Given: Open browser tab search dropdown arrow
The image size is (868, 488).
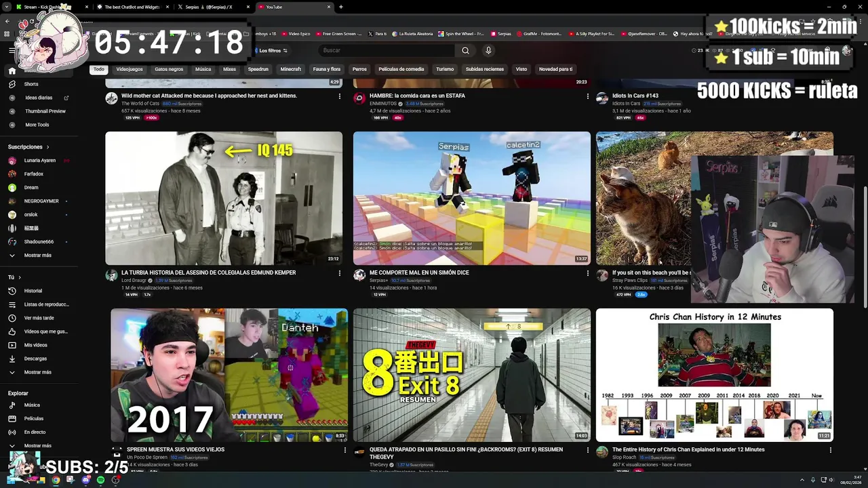Looking at the screenshot, I should click(6, 7).
